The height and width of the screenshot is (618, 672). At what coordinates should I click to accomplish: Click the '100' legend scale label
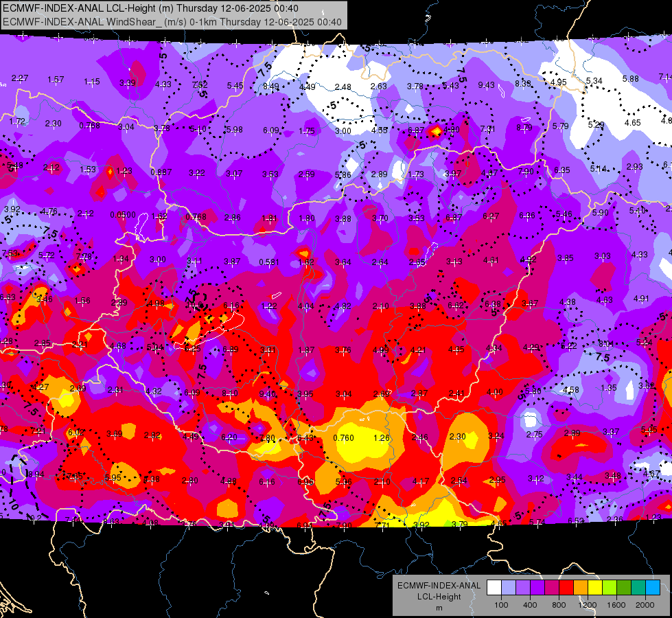[501, 605]
